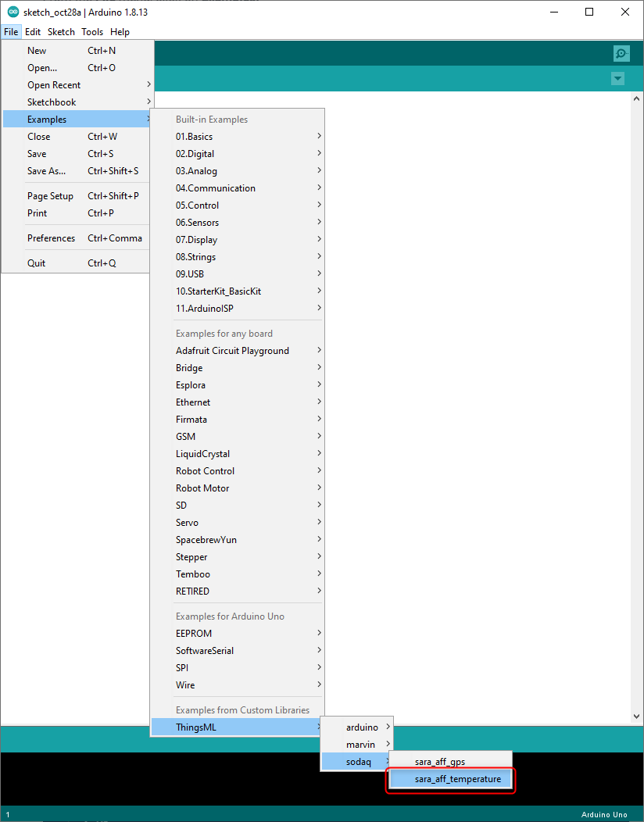Click the editor scrollbar up arrow

point(637,98)
